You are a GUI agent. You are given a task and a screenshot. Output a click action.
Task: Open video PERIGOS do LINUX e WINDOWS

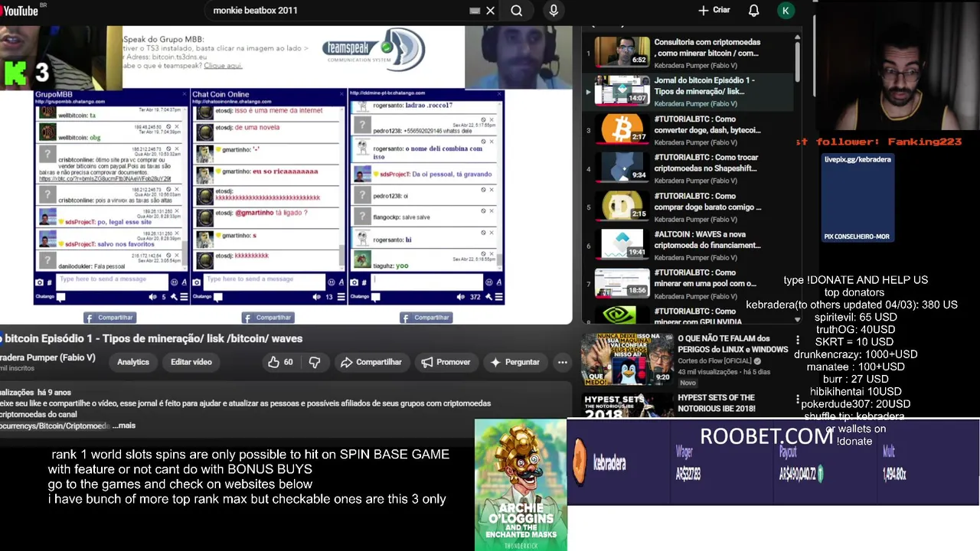pyautogui.click(x=732, y=344)
